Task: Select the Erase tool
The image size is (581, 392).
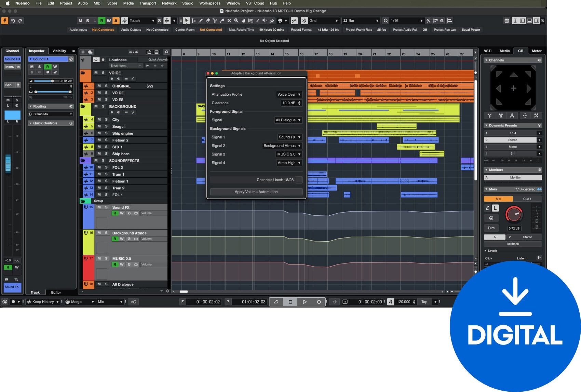Action: pos(208,21)
